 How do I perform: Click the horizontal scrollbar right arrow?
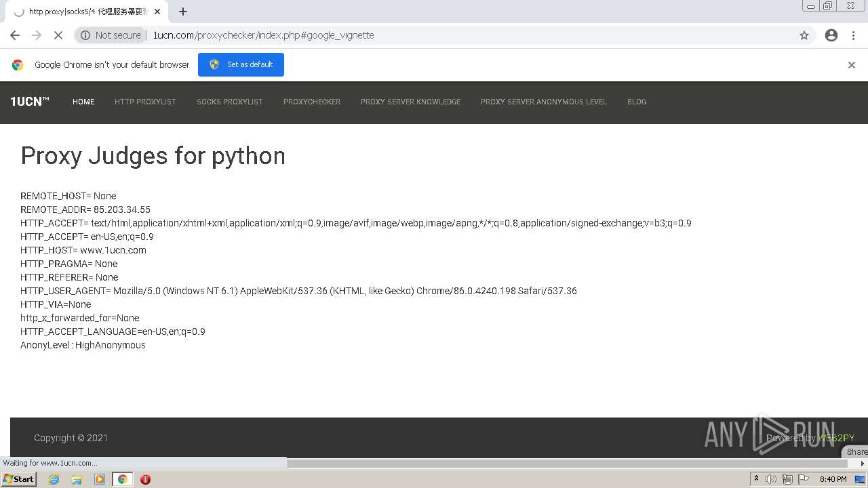[x=863, y=464]
